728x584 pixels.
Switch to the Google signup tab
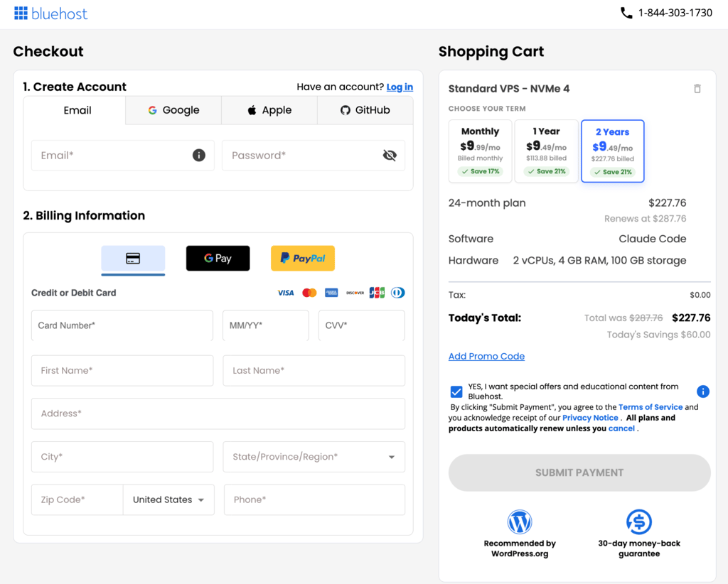(173, 110)
